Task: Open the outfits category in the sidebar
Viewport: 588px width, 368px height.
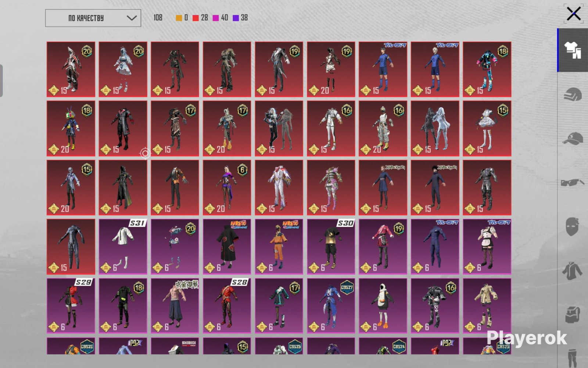Action: pos(573,50)
